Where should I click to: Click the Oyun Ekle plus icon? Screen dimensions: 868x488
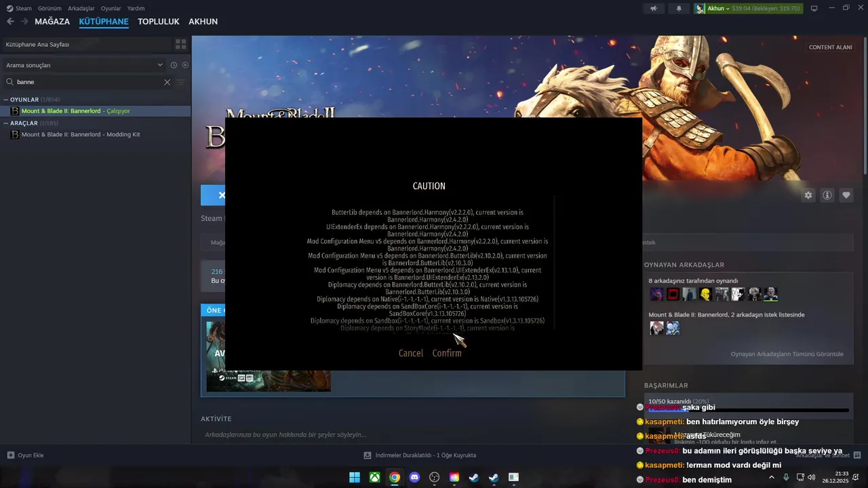(x=10, y=455)
